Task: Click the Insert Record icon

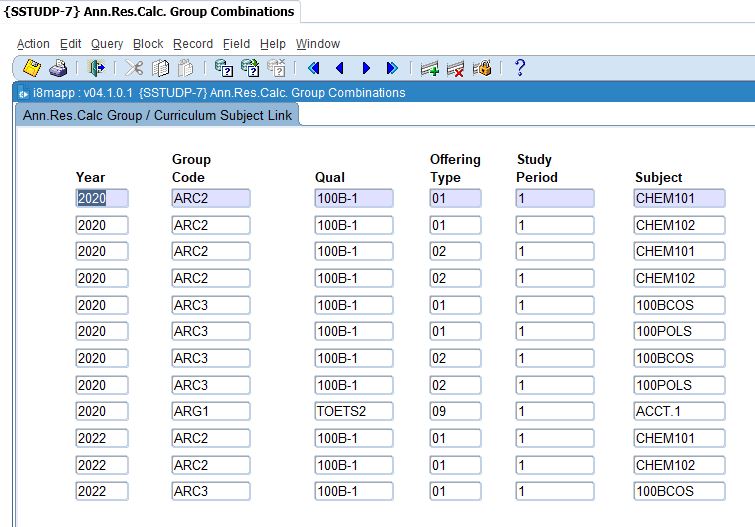Action: coord(430,68)
